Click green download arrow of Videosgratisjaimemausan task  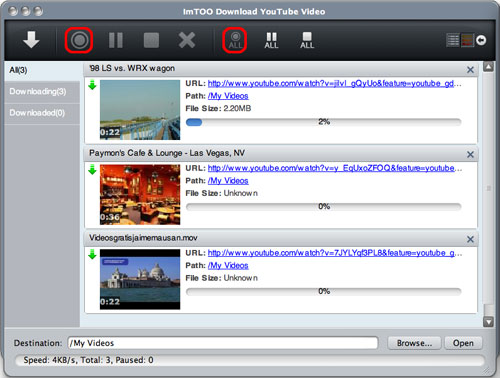92,254
